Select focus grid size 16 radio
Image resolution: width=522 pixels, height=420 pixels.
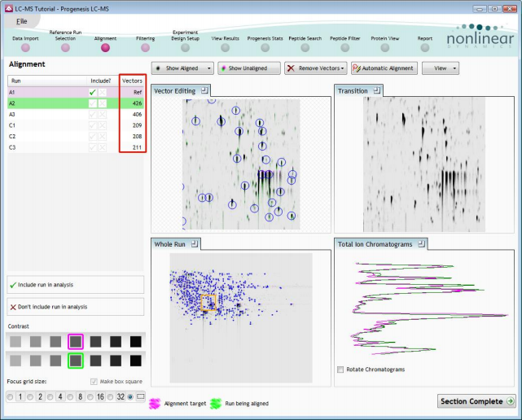(90, 396)
